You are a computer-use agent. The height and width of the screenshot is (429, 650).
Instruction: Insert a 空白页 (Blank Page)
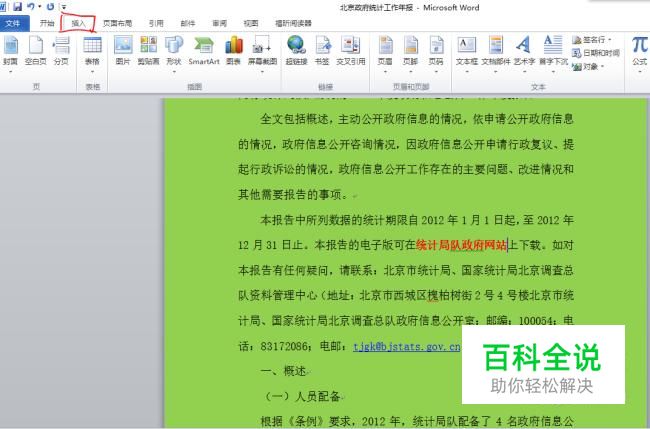pos(36,45)
